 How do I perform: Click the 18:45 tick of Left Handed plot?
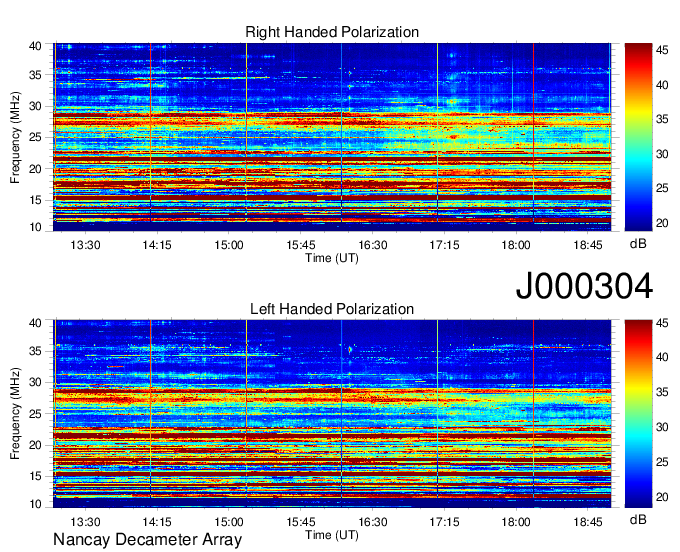click(x=588, y=522)
